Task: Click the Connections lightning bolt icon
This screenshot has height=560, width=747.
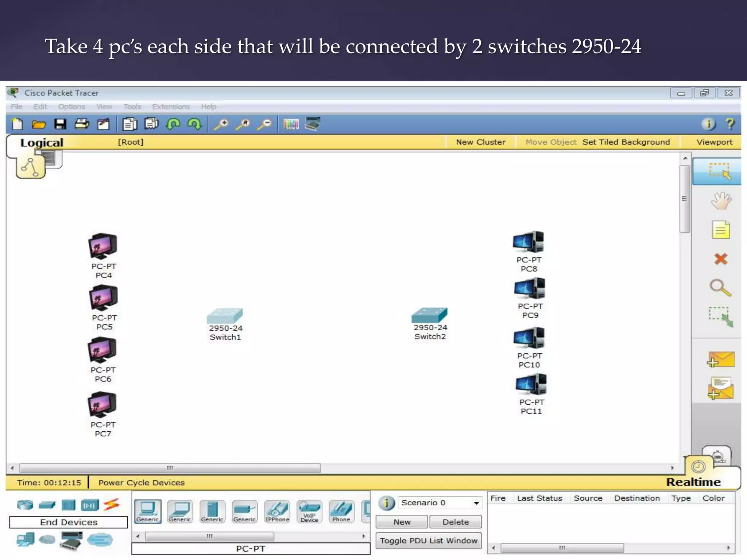Action: [112, 505]
